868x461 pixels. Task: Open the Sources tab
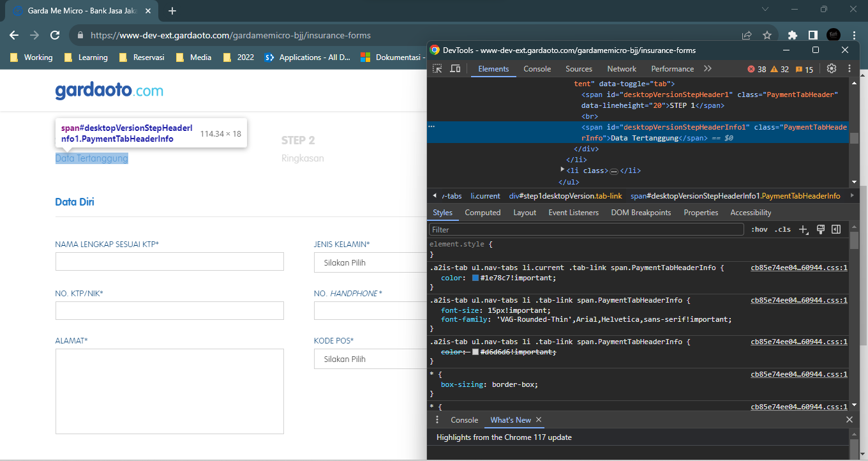tap(579, 69)
